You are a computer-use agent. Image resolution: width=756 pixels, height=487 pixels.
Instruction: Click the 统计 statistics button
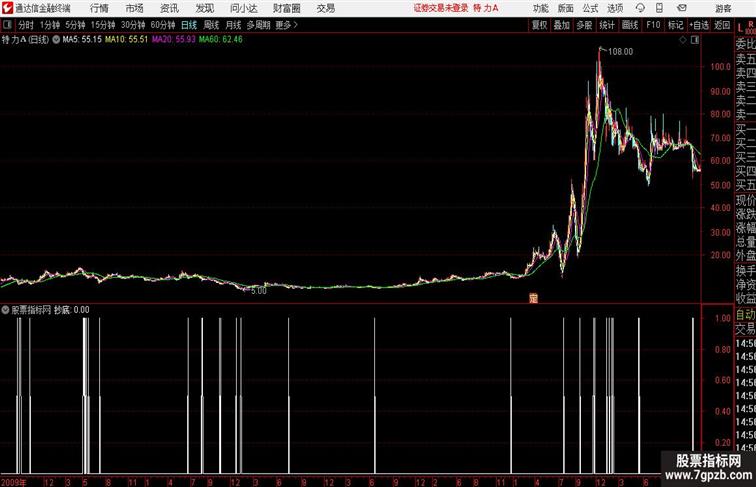(607, 25)
